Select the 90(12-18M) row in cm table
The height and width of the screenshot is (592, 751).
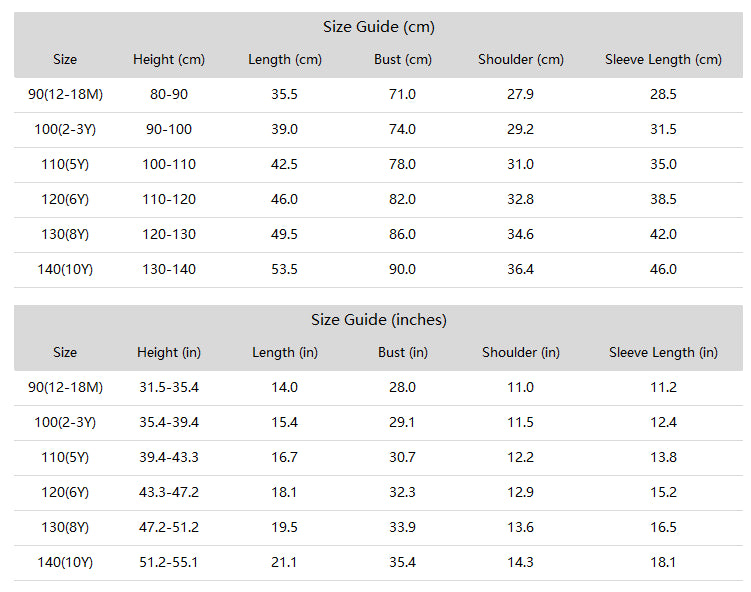[x=378, y=95]
